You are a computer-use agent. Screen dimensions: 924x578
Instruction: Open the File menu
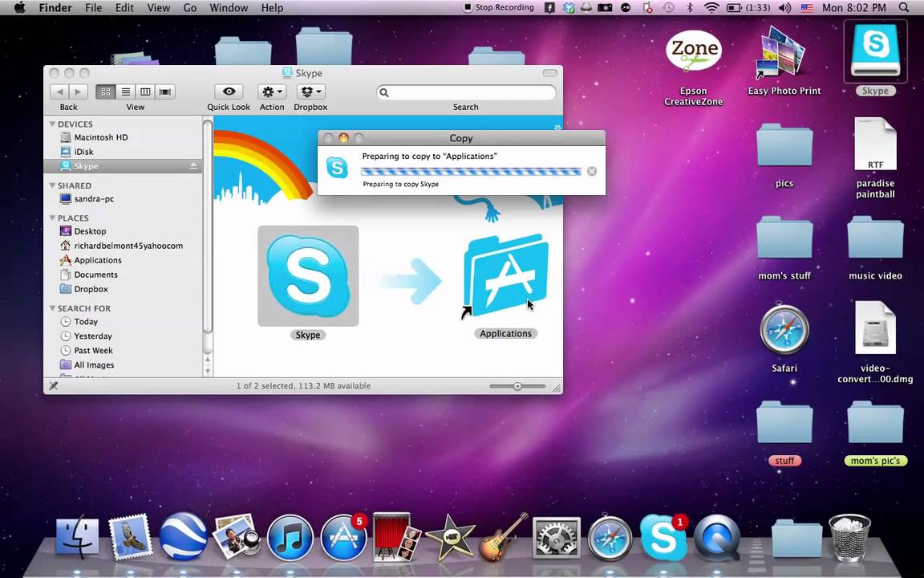coord(93,8)
